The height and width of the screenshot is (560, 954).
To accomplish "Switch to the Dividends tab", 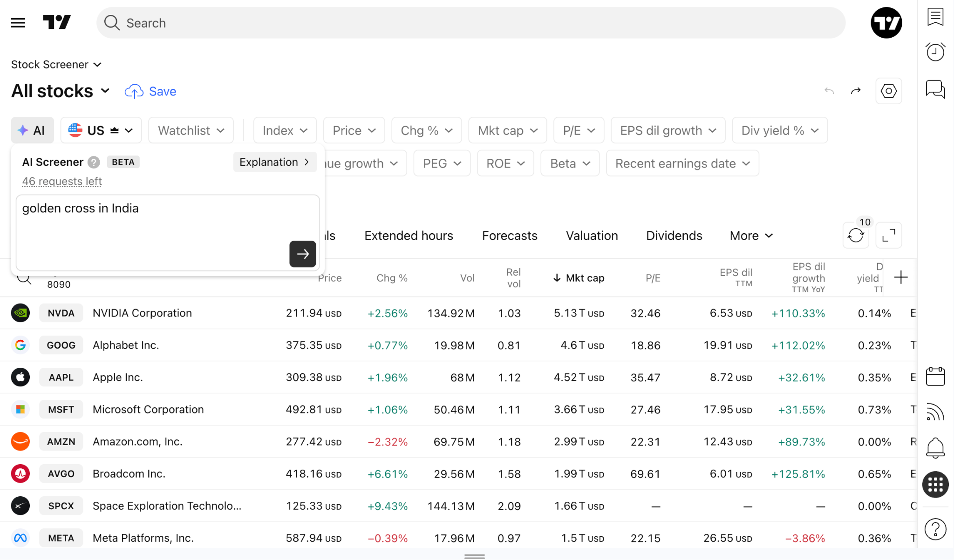I will (x=674, y=236).
